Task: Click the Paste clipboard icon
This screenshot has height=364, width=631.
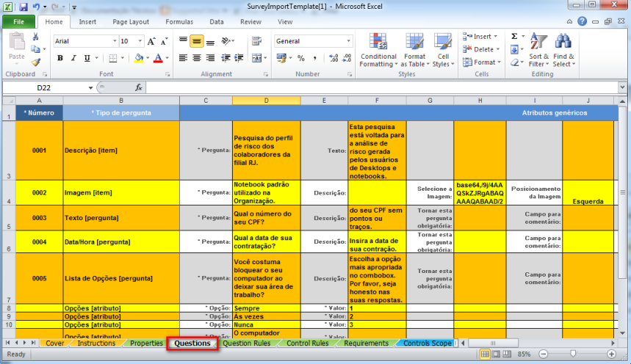Action: (x=17, y=42)
